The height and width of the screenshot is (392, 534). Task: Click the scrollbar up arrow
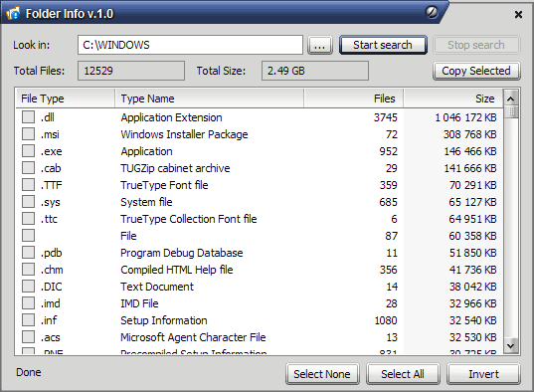tap(510, 98)
